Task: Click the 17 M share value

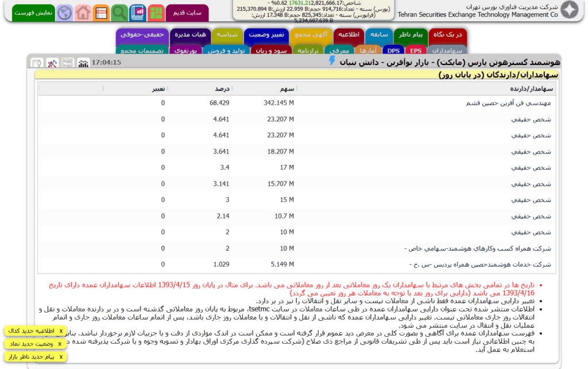Action: coord(287,167)
